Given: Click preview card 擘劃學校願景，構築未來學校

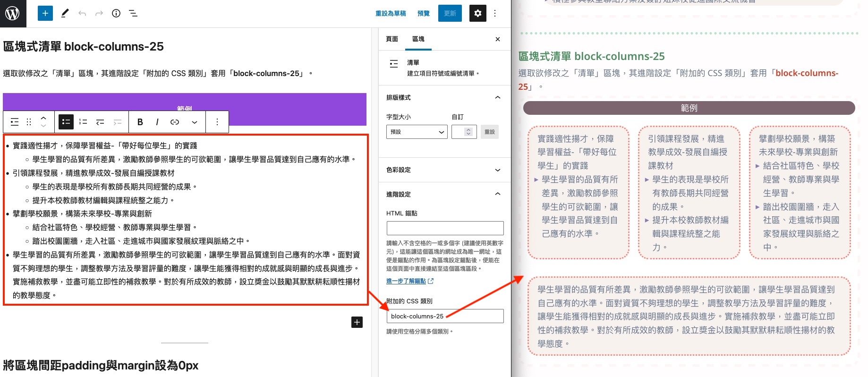Looking at the screenshot, I should click(x=800, y=192).
